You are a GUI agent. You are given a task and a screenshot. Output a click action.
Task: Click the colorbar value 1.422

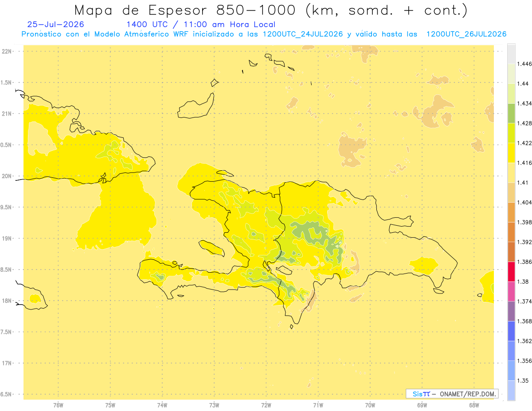524,143
